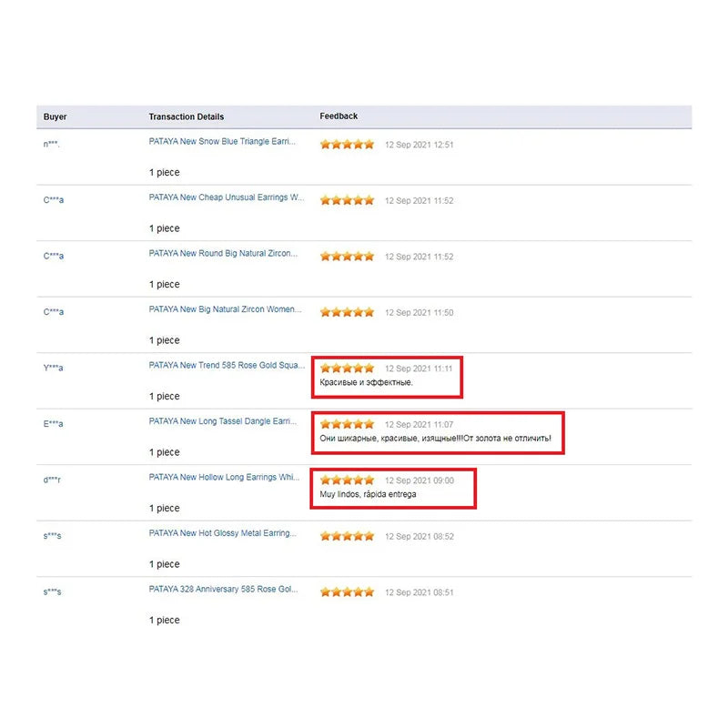Open PATAYA New Big Natural Zircon Women link
The image size is (728, 728).
coord(225,309)
